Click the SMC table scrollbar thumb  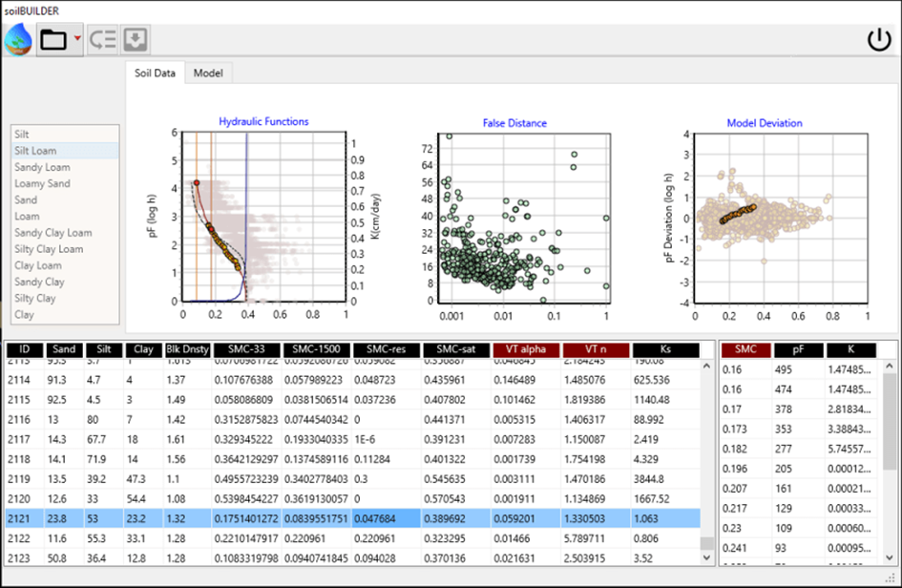point(890,420)
